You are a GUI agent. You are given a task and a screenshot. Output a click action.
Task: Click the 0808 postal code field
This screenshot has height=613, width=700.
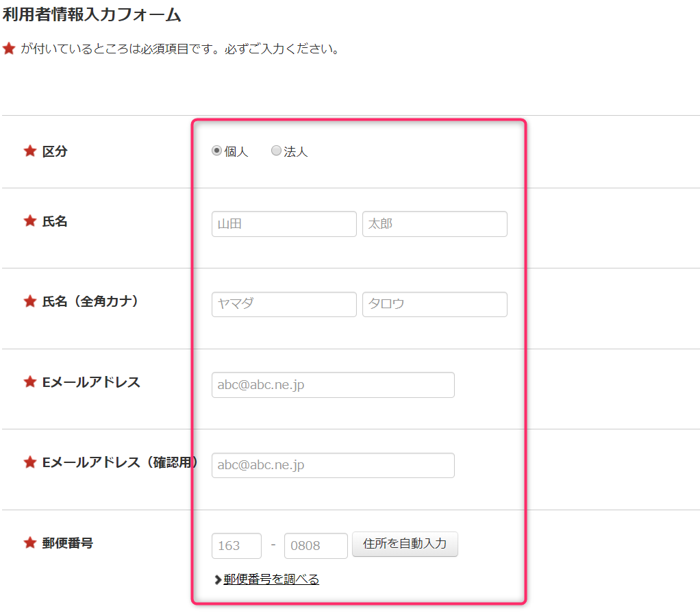(316, 546)
